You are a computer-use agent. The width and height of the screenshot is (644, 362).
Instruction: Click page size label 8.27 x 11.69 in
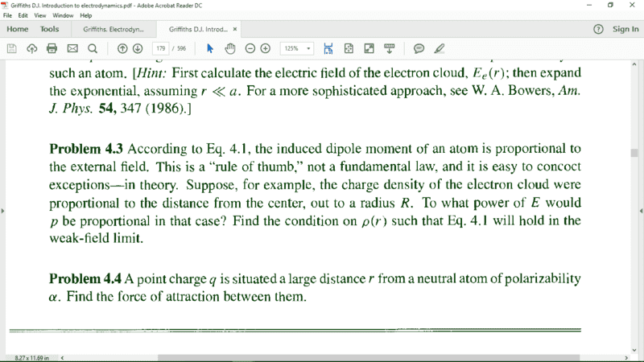point(31,358)
